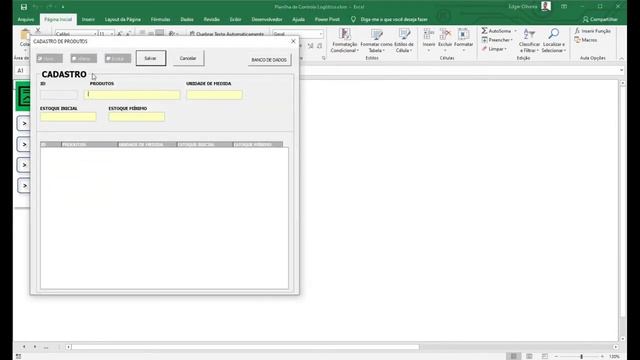Screen dimensions: 640x360
Task: Click the zoom slider handle in status bar
Action: (582, 356)
